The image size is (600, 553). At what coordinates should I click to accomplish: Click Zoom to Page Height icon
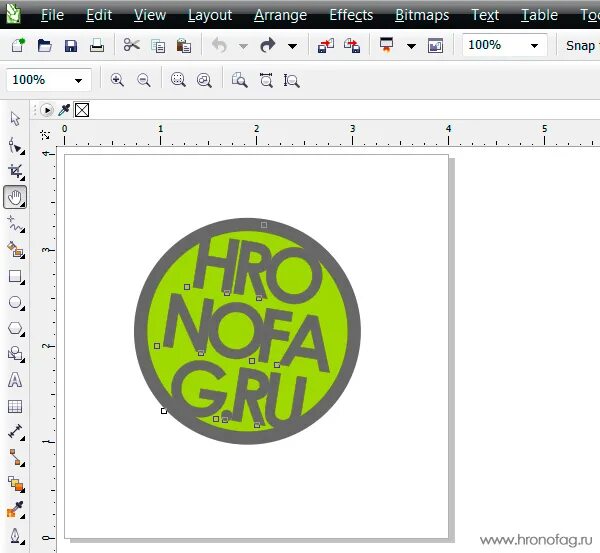291,80
